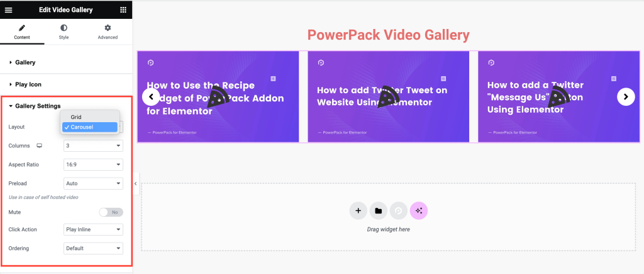Click the carousel next arrow
The height and width of the screenshot is (274, 644).
coord(626,96)
